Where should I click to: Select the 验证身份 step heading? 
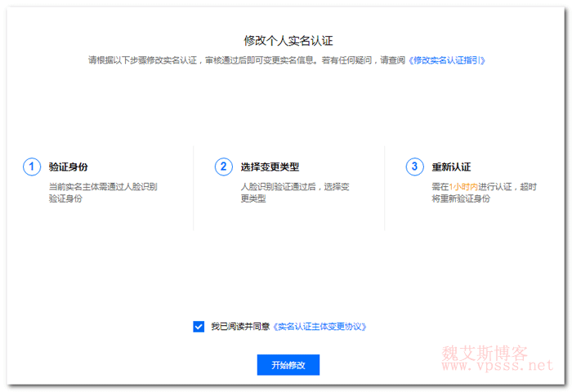pos(69,167)
